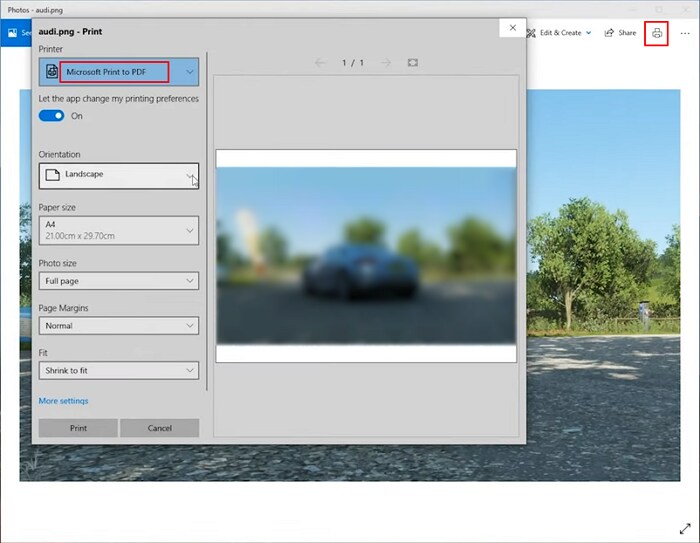Screen dimensions: 700x543
Task: Go to next preview page arrow
Action: tap(386, 63)
